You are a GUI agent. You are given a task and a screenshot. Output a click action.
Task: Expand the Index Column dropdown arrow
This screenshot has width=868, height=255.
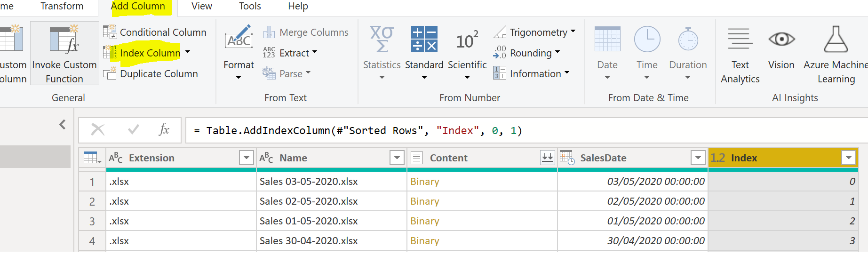coord(188,52)
